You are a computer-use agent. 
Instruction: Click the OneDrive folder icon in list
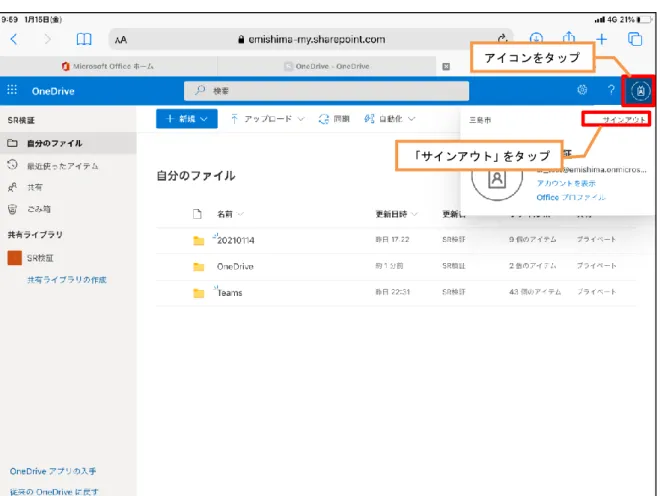[198, 267]
